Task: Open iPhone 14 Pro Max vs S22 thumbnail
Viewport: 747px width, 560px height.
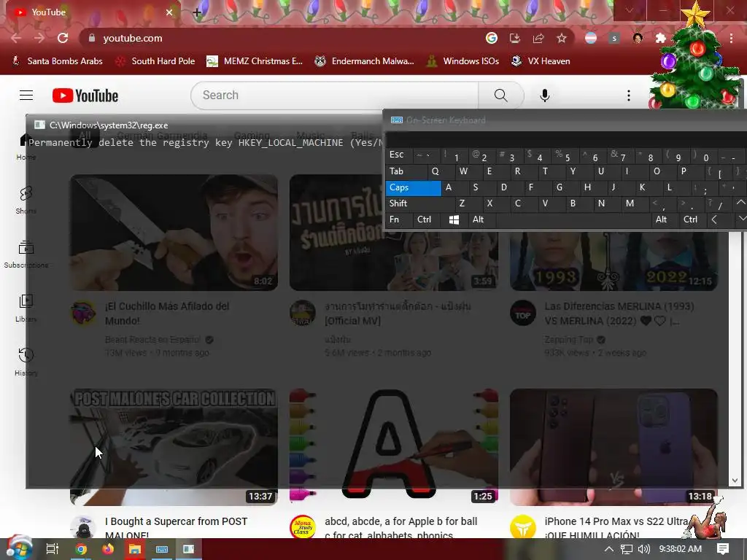Action: click(x=614, y=447)
